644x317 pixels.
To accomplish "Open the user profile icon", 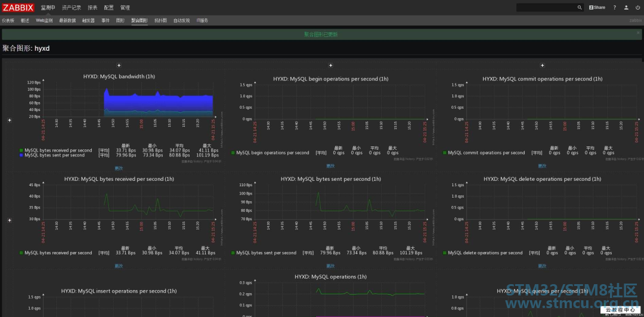I will pos(626,7).
